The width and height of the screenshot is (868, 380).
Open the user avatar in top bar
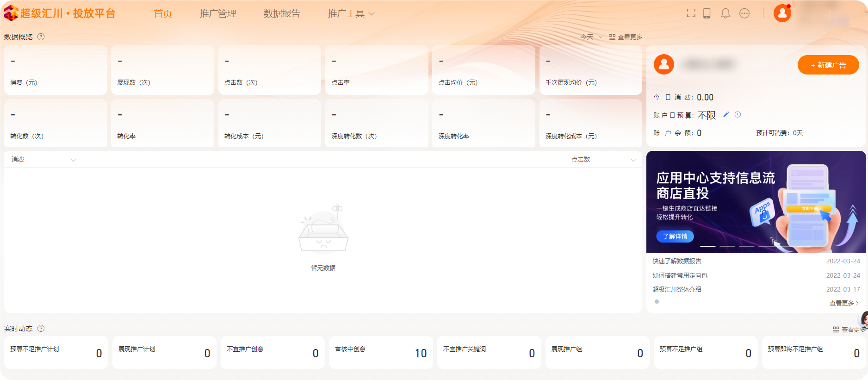pyautogui.click(x=782, y=13)
